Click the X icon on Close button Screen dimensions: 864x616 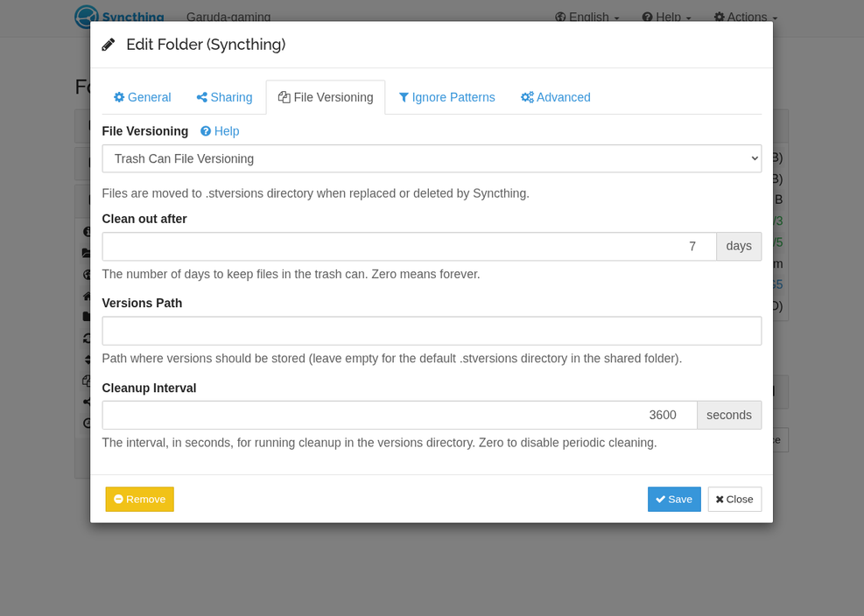pyautogui.click(x=720, y=500)
